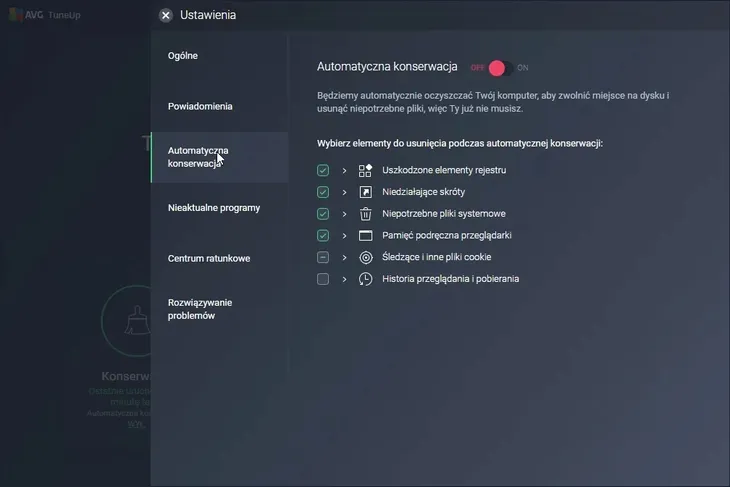Click the tracking cookies target icon
The image size is (730, 487).
[x=366, y=257]
